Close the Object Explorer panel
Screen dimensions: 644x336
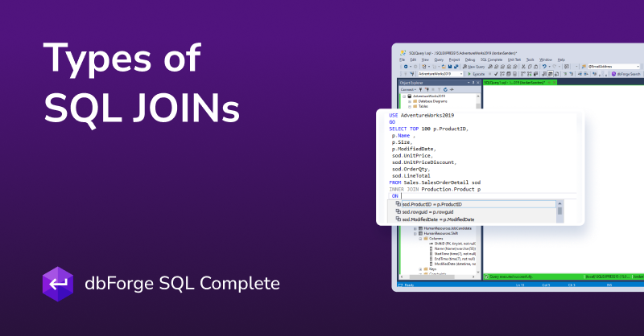[x=477, y=83]
